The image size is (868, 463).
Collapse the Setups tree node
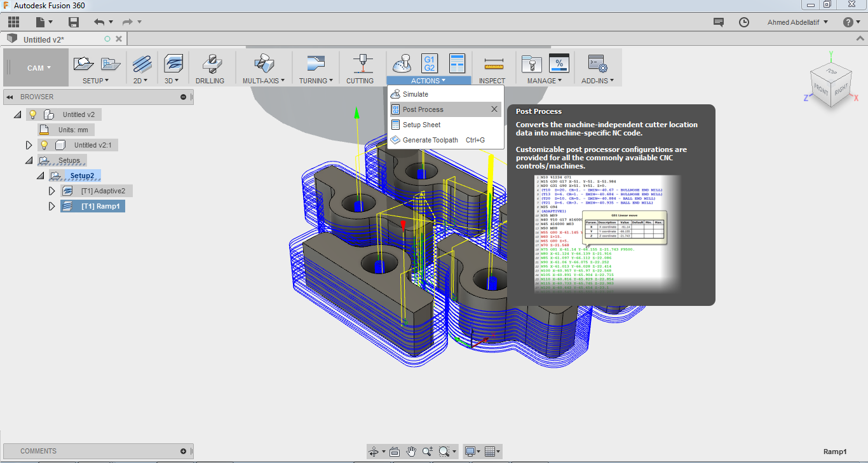click(29, 160)
